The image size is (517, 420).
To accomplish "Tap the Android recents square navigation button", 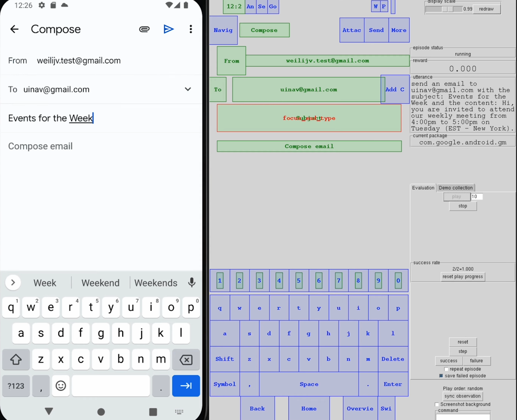I will coord(153,412).
